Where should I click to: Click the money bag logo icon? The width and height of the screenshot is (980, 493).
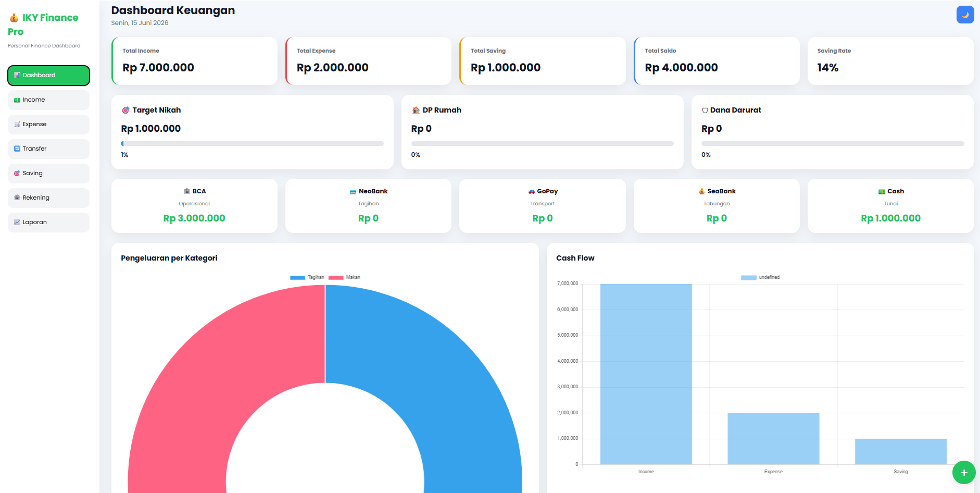pyautogui.click(x=14, y=18)
